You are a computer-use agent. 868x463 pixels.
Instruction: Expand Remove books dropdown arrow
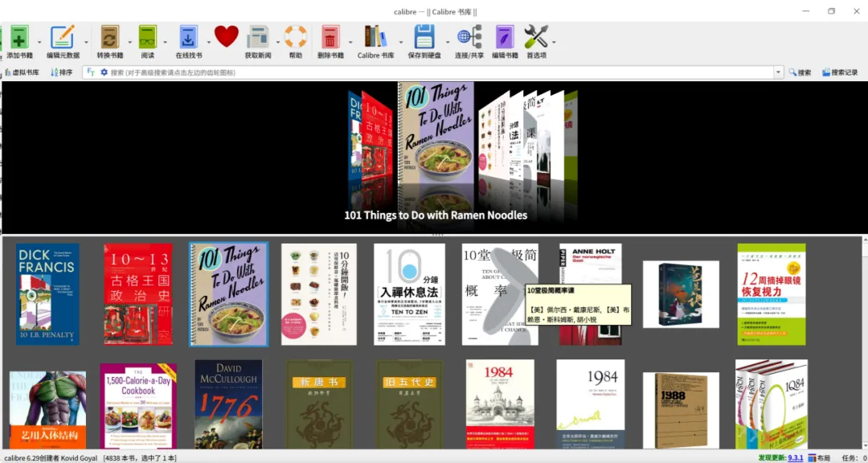pyautogui.click(x=350, y=42)
